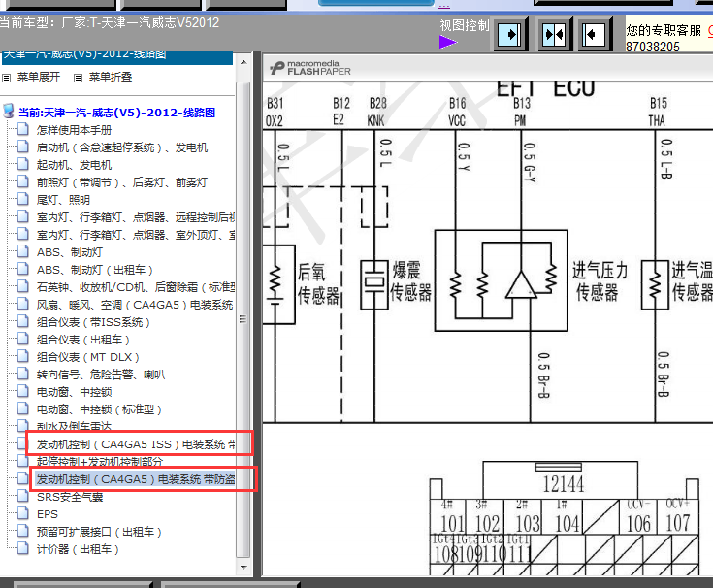
Task: Click the view control right-arrow icon
Action: coord(510,34)
